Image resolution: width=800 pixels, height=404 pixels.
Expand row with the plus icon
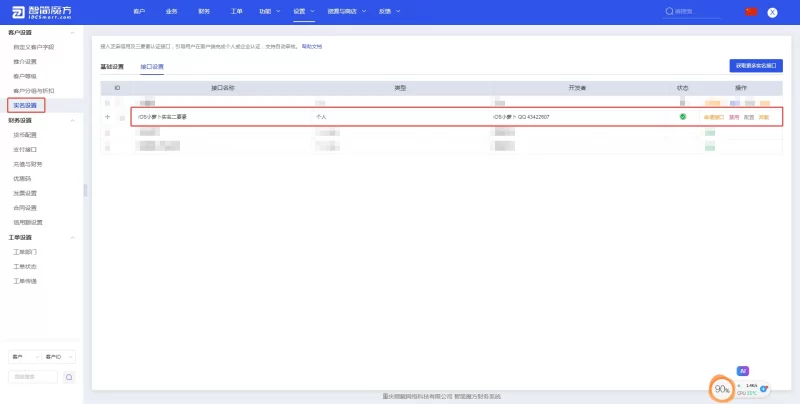tap(108, 117)
